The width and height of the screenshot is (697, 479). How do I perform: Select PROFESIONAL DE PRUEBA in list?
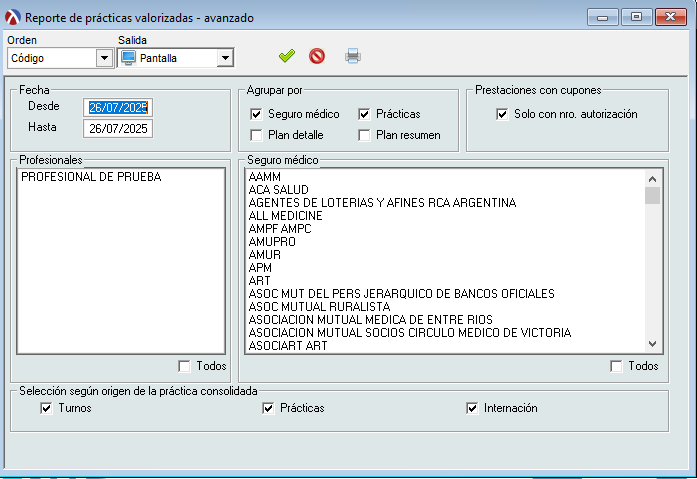(91, 177)
